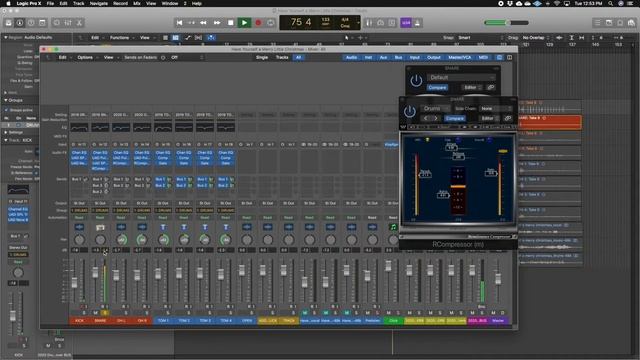Screen dimensions: 640x360
Task: Toggle the Aux channel strip filter button
Action: coord(383,58)
